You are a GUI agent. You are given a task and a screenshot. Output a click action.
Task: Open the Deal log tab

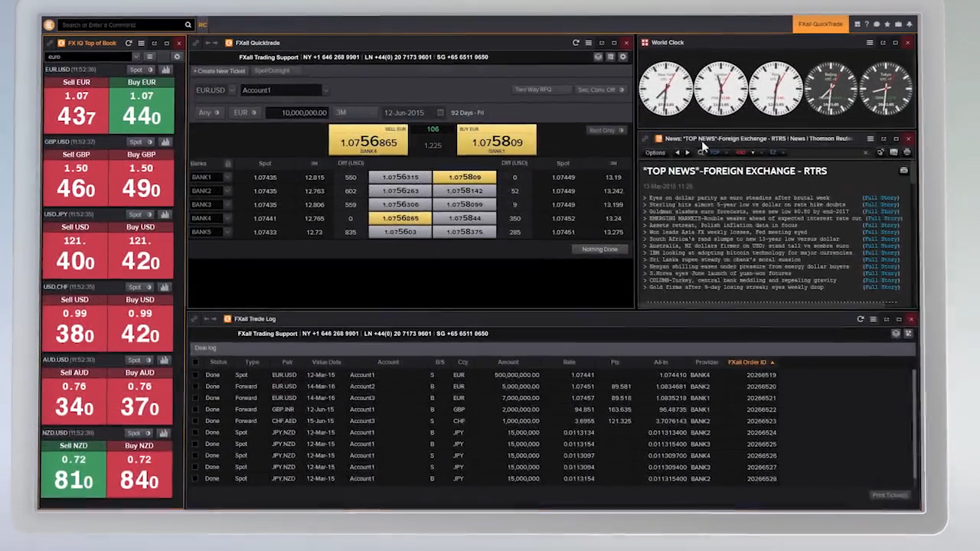coord(205,348)
